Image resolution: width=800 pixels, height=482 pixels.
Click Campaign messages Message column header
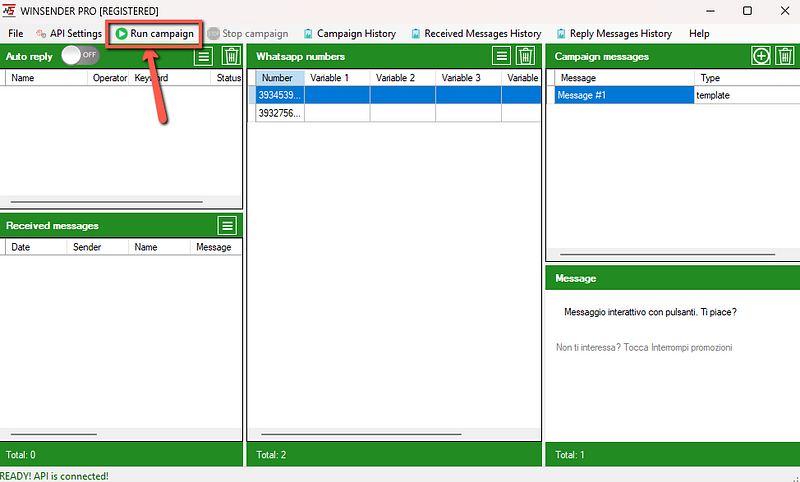click(x=624, y=78)
